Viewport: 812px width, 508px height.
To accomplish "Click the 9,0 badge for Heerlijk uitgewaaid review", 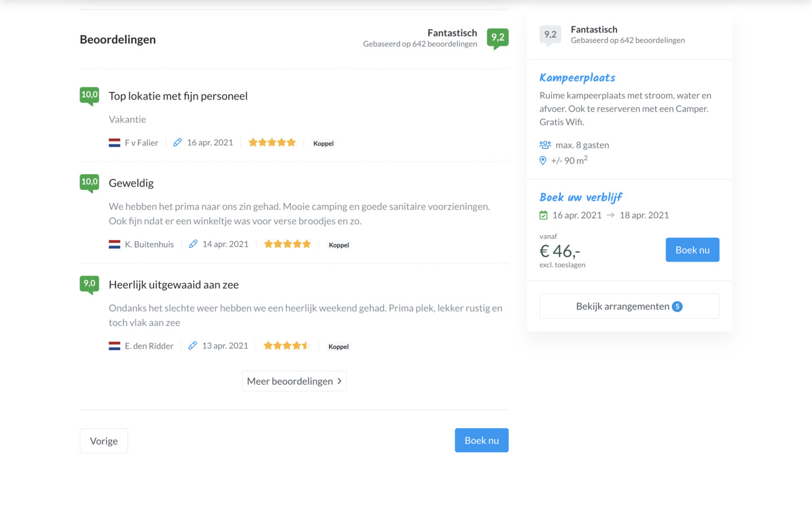I will (90, 284).
